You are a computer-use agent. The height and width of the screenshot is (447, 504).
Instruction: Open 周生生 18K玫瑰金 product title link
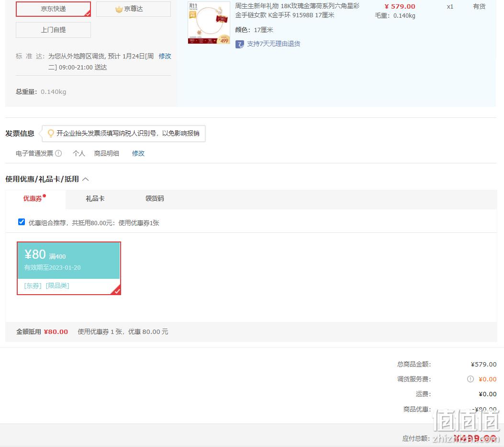[297, 10]
